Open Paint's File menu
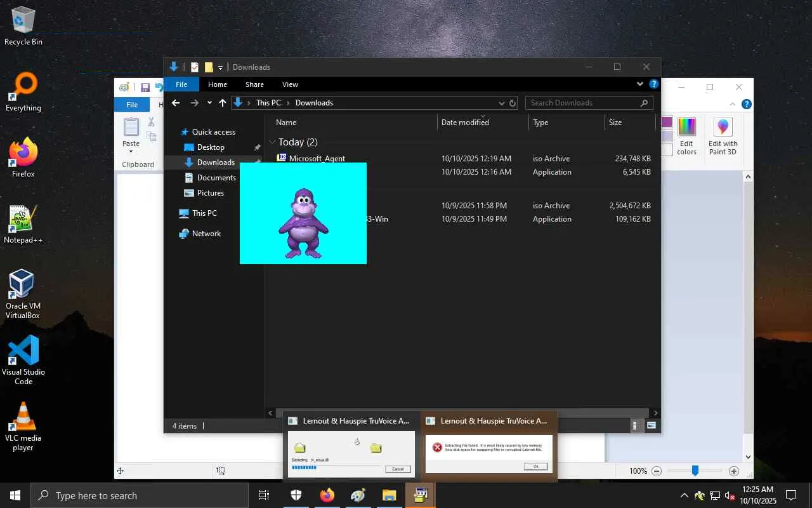 pos(132,105)
